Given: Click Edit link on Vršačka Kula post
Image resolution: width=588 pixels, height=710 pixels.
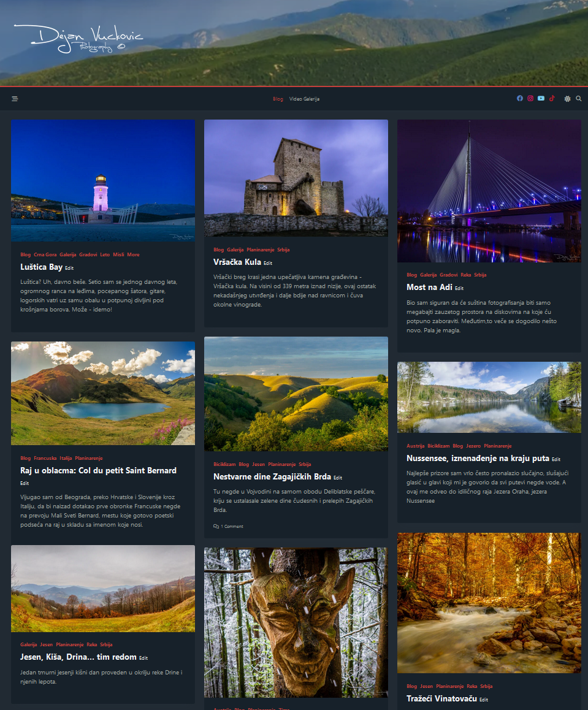Looking at the screenshot, I should [x=269, y=262].
